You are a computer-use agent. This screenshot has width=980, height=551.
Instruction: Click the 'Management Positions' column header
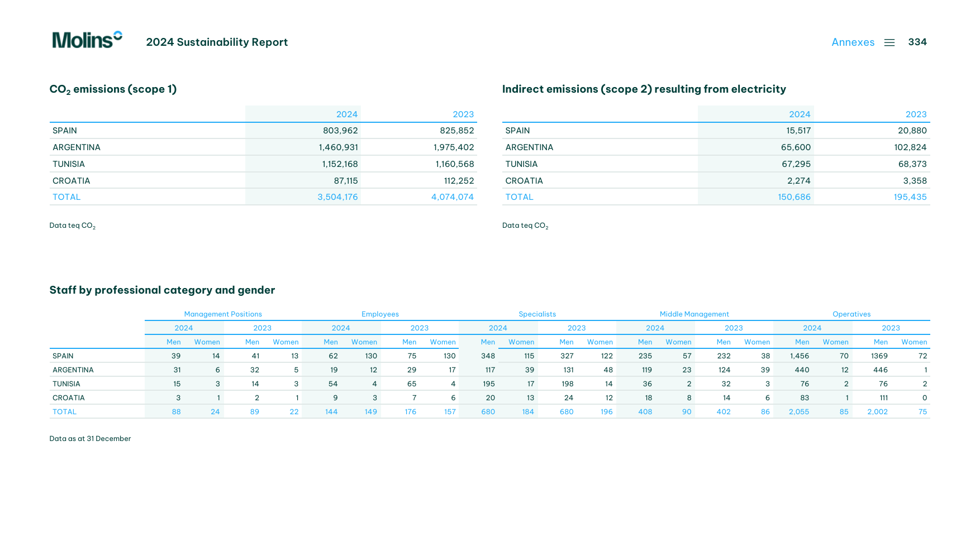click(223, 314)
